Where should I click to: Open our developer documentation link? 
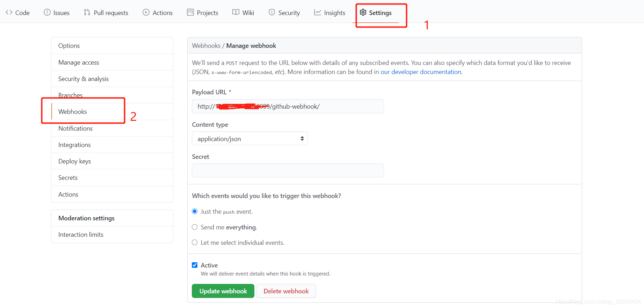421,72
